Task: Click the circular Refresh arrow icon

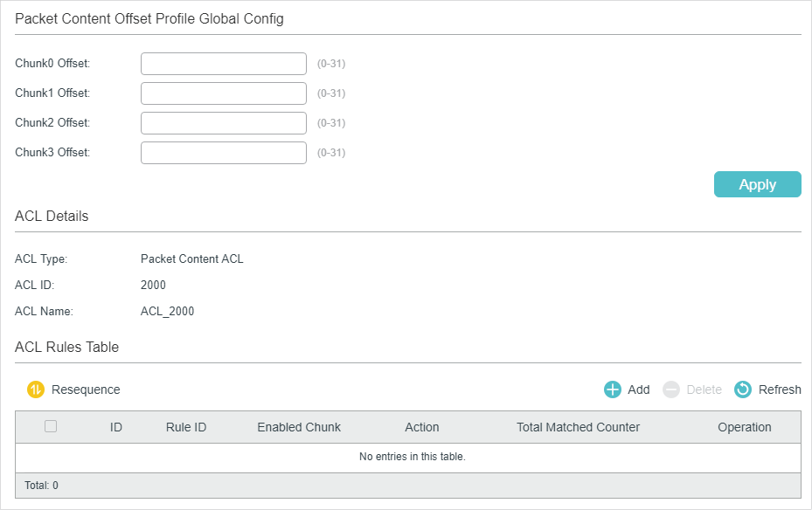Action: click(x=743, y=389)
